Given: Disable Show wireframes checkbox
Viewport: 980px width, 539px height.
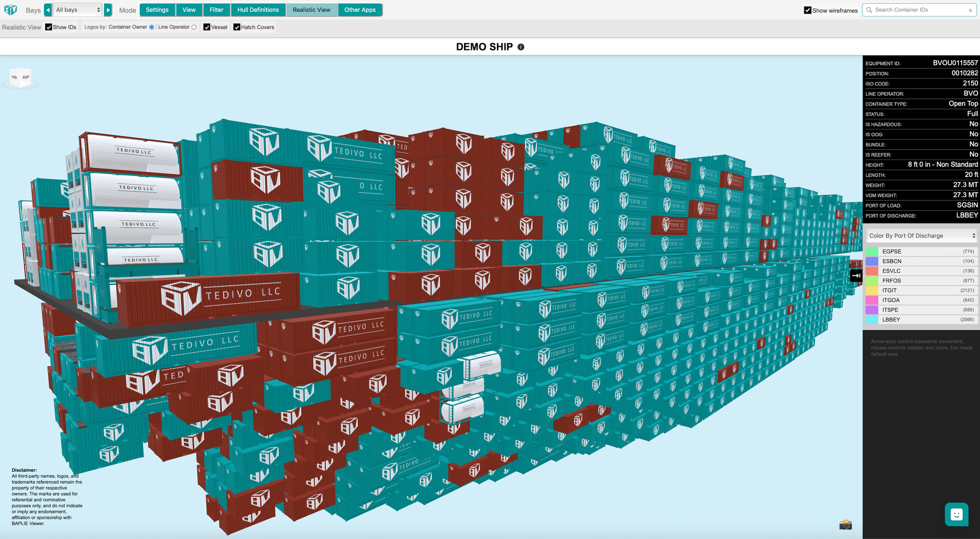Looking at the screenshot, I should pyautogui.click(x=807, y=10).
